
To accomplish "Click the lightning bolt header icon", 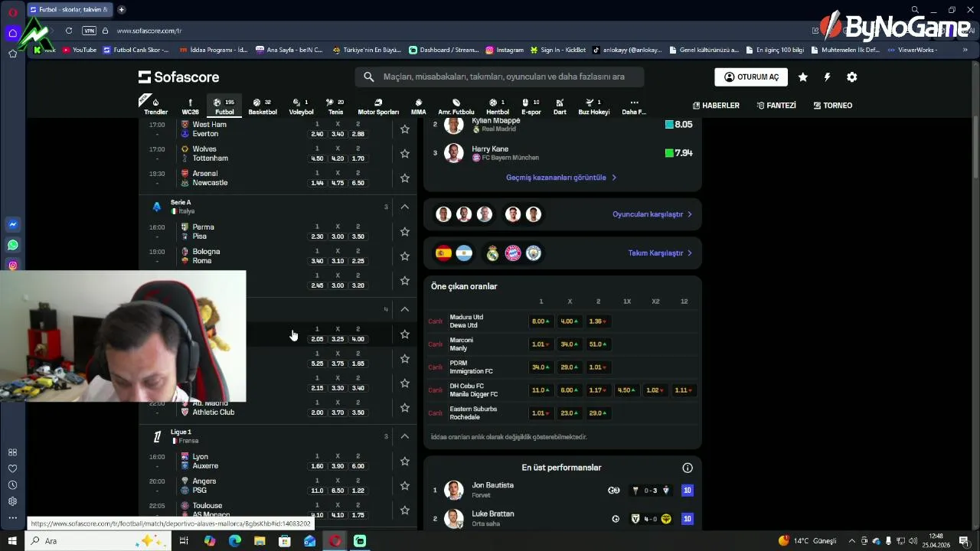I will (827, 77).
